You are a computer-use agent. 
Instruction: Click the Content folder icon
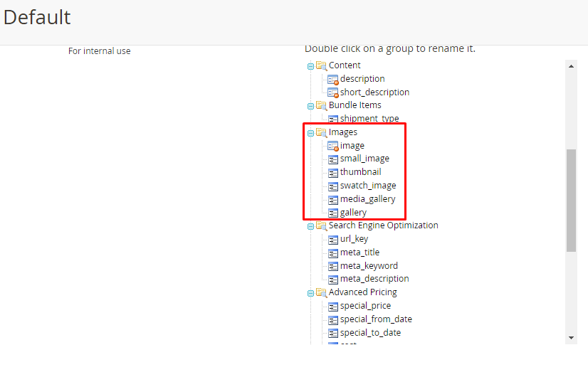321,65
